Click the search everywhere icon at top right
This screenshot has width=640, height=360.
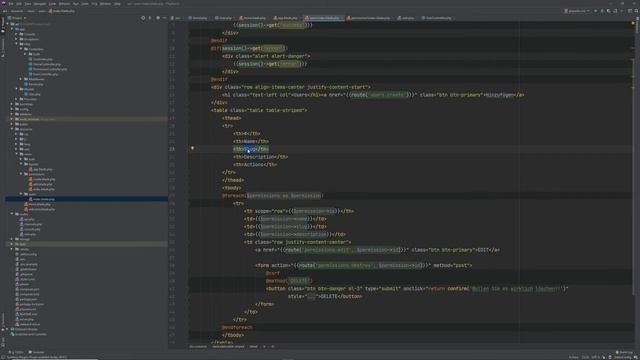coord(636,11)
